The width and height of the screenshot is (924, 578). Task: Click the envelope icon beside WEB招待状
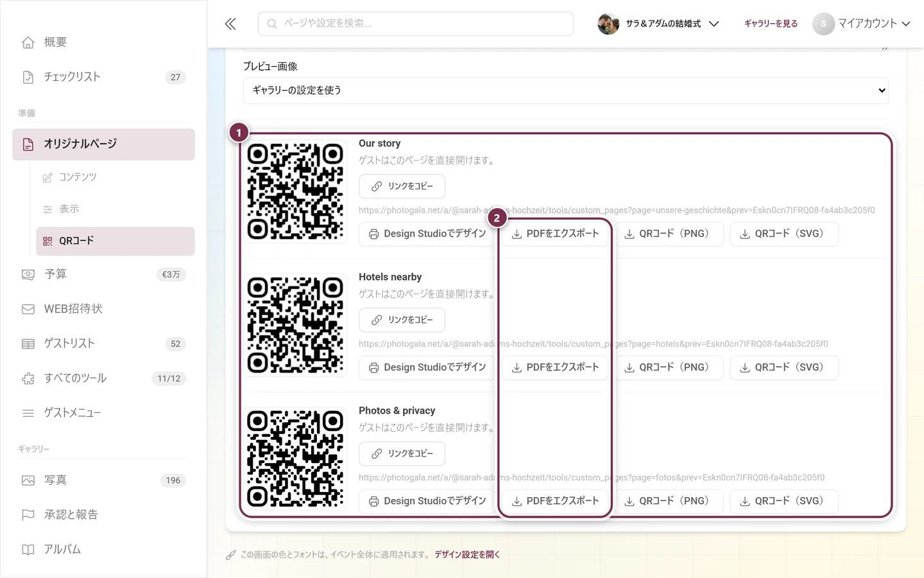coord(28,309)
